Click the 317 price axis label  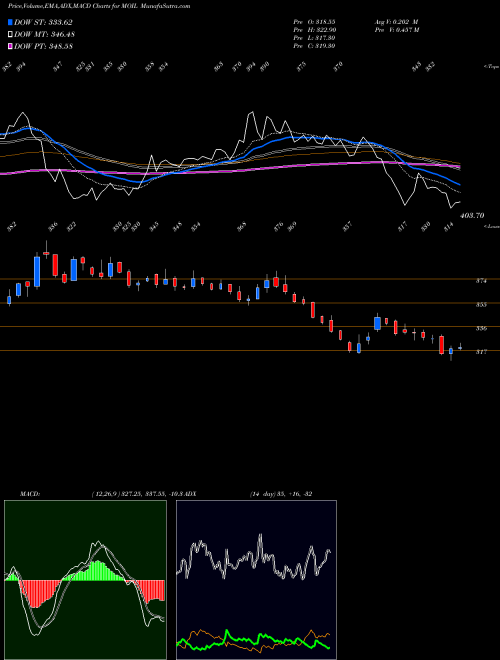point(481,352)
